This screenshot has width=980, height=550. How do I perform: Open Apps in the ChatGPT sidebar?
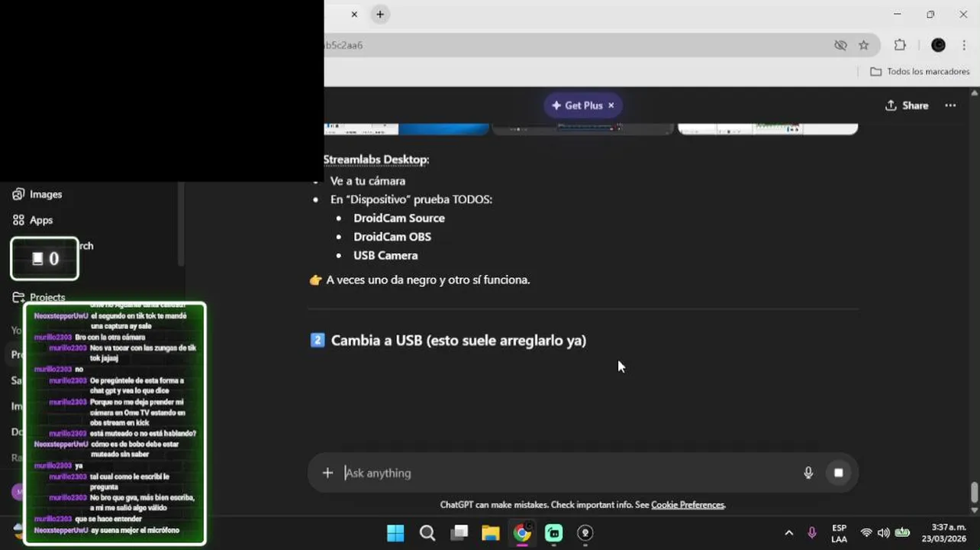tap(33, 220)
